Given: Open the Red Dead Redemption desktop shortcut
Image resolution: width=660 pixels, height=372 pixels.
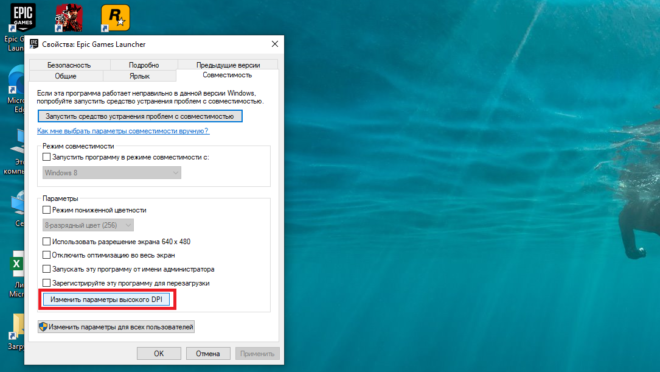Looking at the screenshot, I should [x=69, y=18].
